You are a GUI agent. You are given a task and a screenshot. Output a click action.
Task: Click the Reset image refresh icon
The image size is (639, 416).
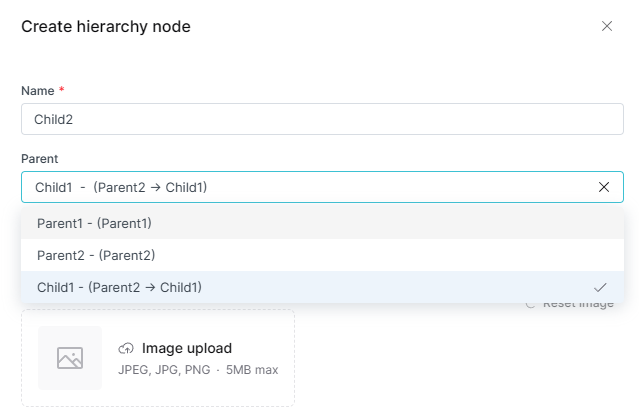[531, 304]
